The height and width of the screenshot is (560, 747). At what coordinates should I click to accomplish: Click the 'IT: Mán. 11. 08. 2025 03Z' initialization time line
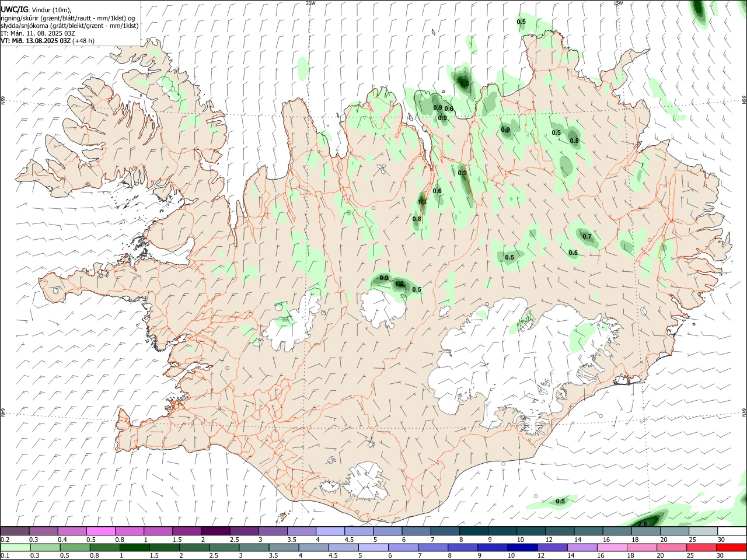(38, 33)
